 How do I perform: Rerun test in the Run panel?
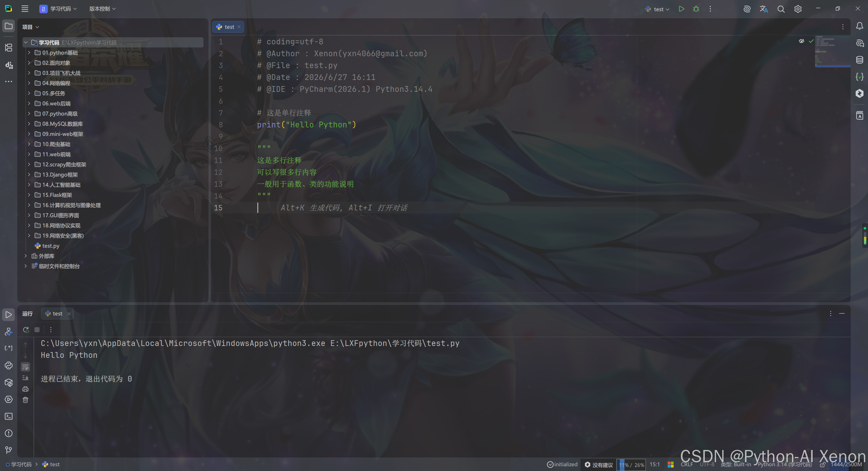coord(26,330)
